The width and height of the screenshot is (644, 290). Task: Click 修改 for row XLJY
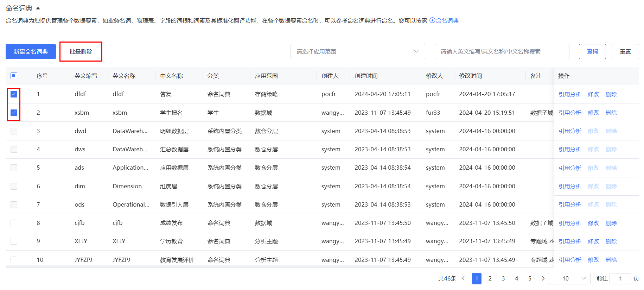593,241
